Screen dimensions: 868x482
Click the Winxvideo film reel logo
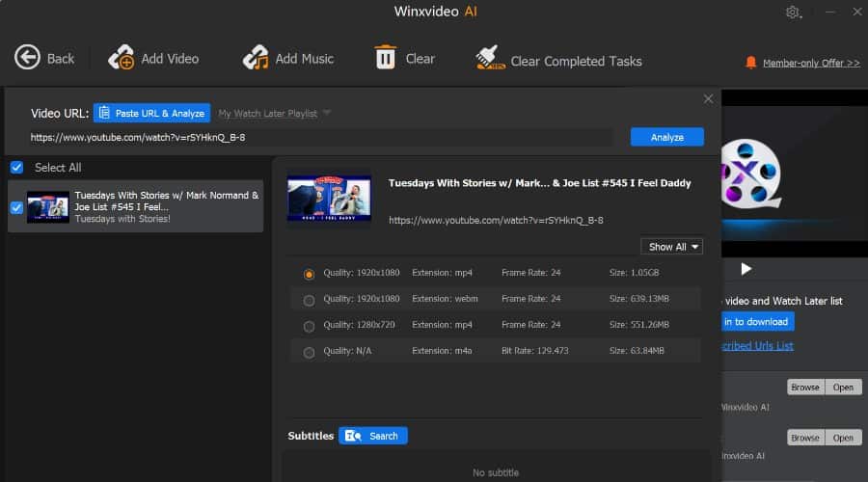point(751,174)
